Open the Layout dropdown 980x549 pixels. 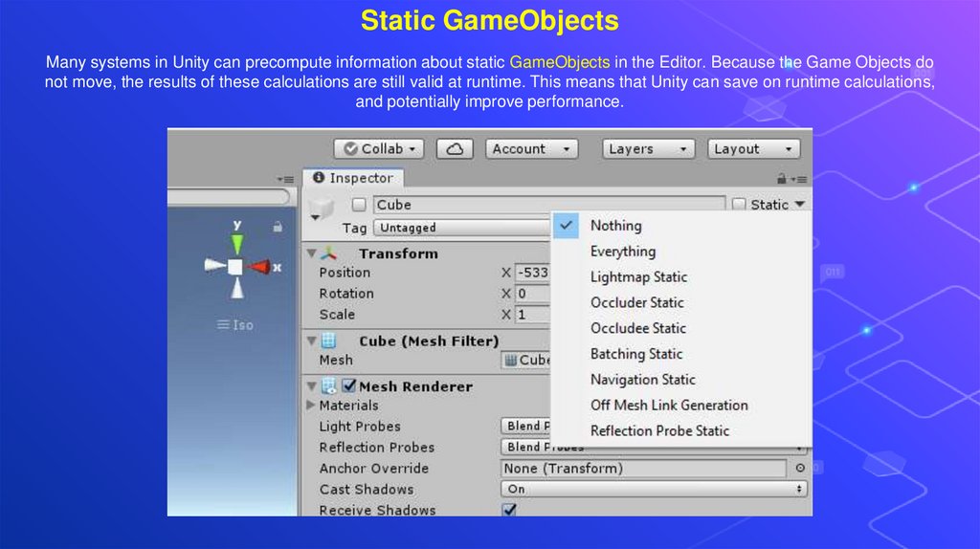(753, 148)
